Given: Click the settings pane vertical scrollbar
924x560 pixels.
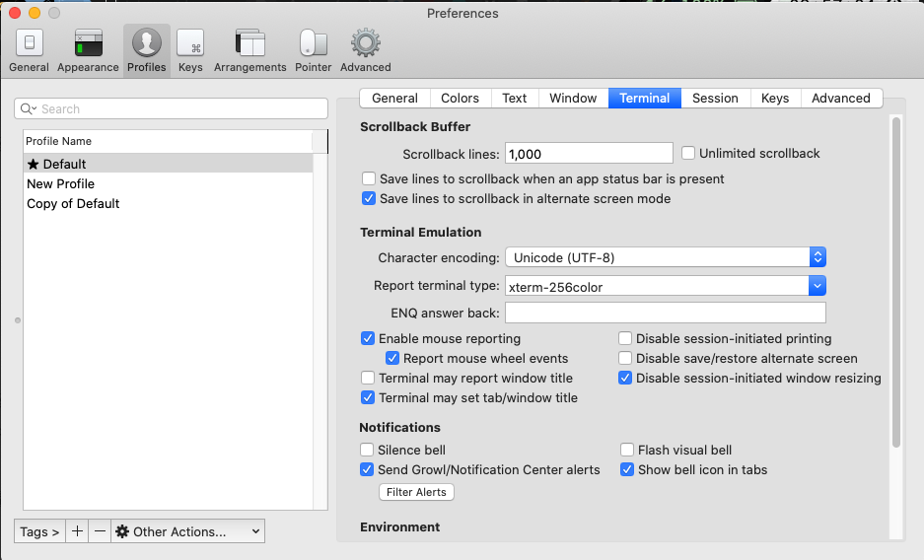Looking at the screenshot, I should pyautogui.click(x=895, y=281).
